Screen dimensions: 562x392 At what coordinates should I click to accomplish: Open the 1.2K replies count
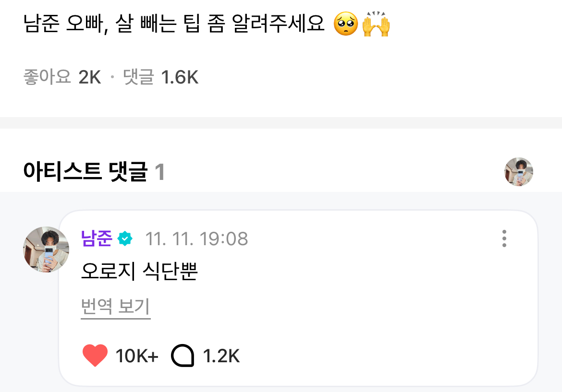[221, 356]
